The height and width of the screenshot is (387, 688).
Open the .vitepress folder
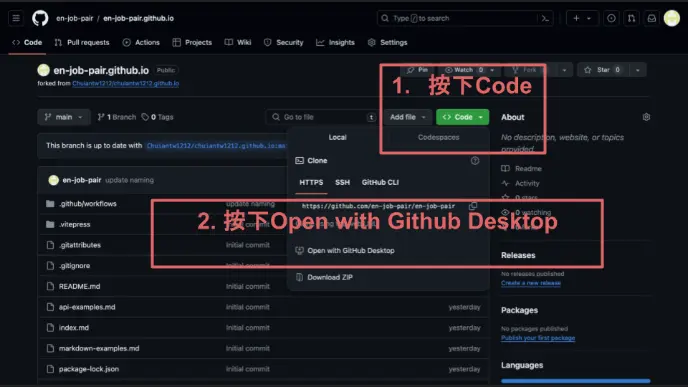coord(75,224)
